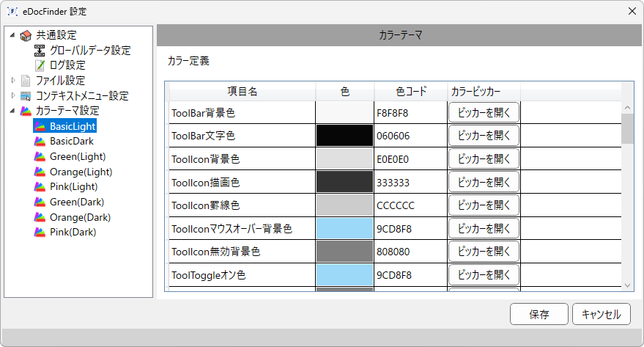644x347 pixels.
Task: Click the black ToolBar文字色 swatch
Action: coord(344,136)
